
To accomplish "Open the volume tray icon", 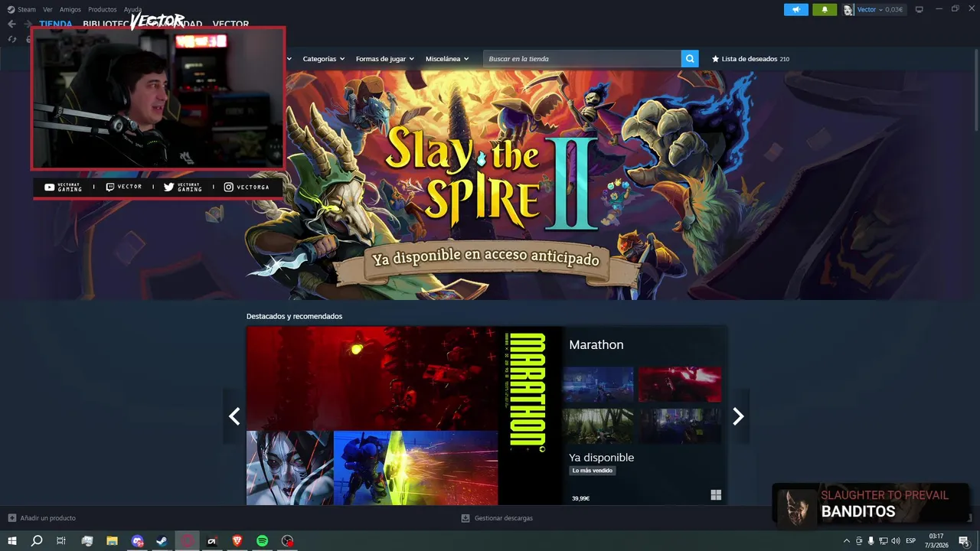I will 895,541.
